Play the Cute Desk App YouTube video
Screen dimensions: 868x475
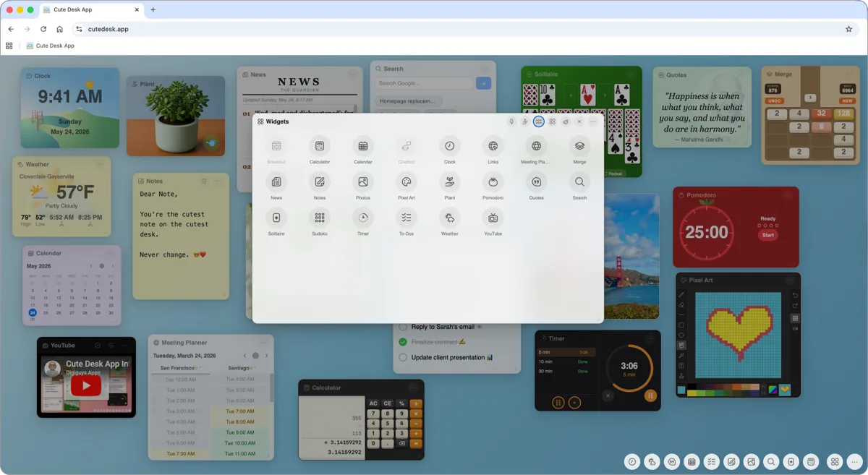point(86,386)
